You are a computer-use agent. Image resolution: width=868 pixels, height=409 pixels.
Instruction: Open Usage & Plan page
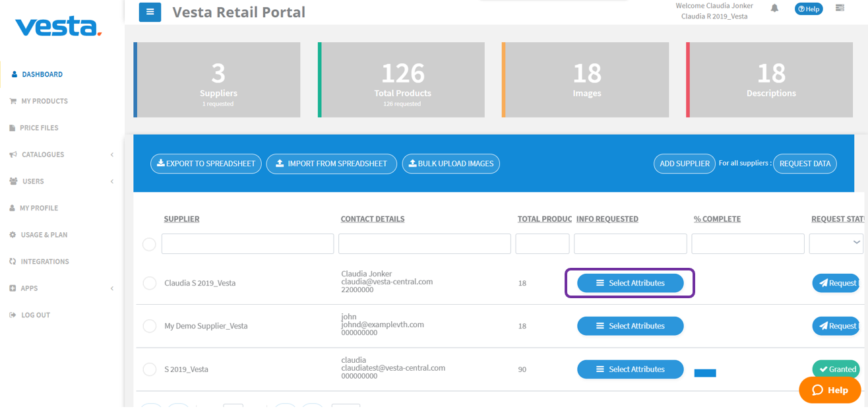[x=44, y=235]
